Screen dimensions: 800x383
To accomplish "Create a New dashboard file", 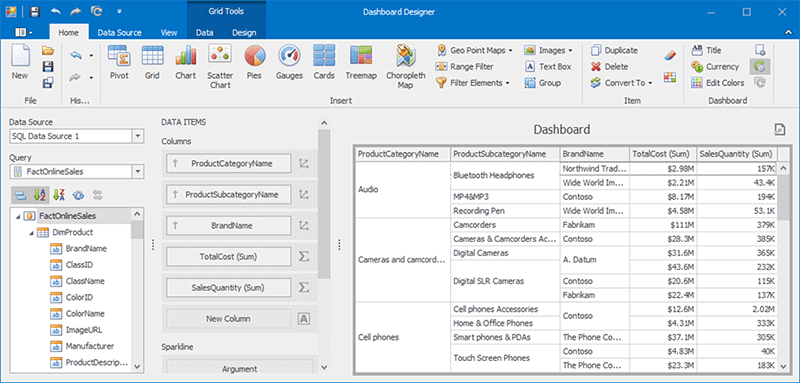I will pos(20,62).
